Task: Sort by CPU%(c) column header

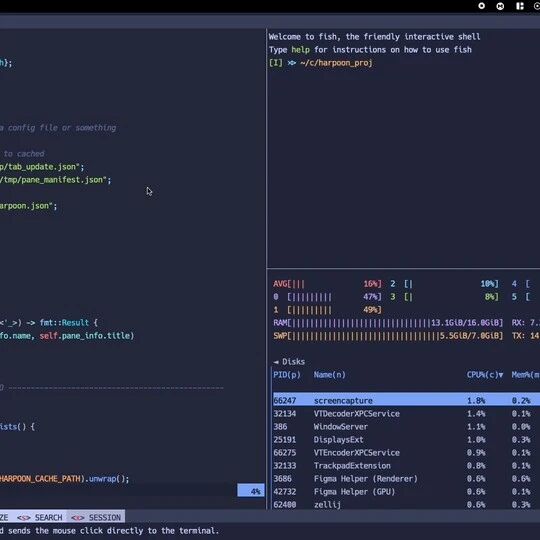Action: 485,375
